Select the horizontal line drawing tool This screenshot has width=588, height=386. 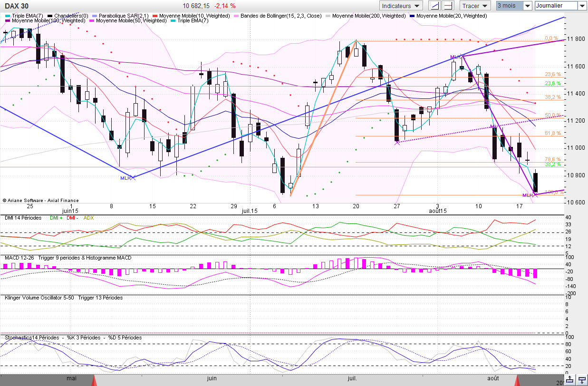click(448, 6)
